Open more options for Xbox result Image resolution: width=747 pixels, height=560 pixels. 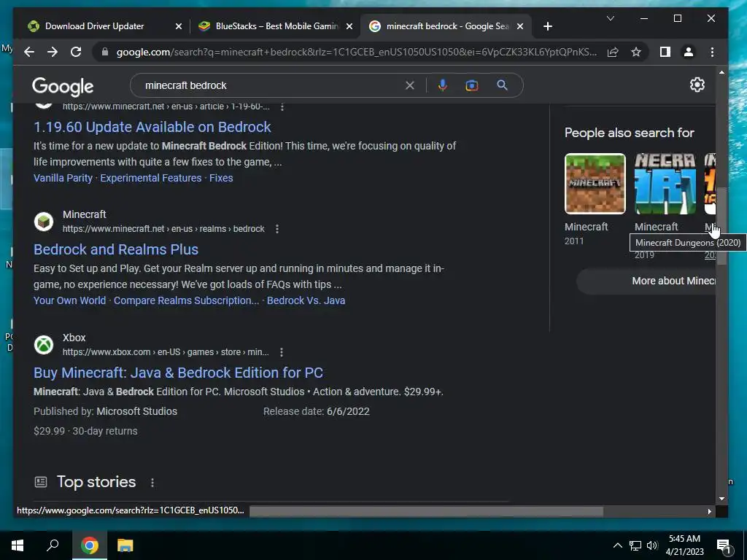282,352
